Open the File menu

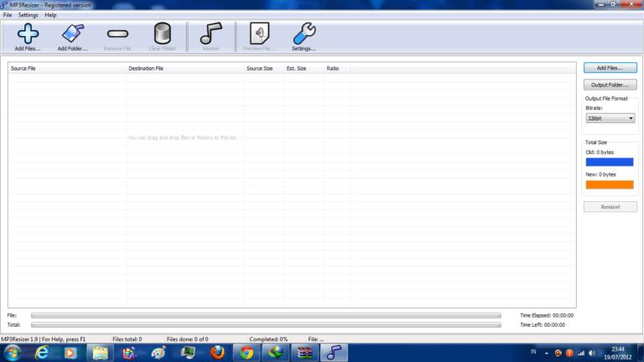click(x=8, y=15)
